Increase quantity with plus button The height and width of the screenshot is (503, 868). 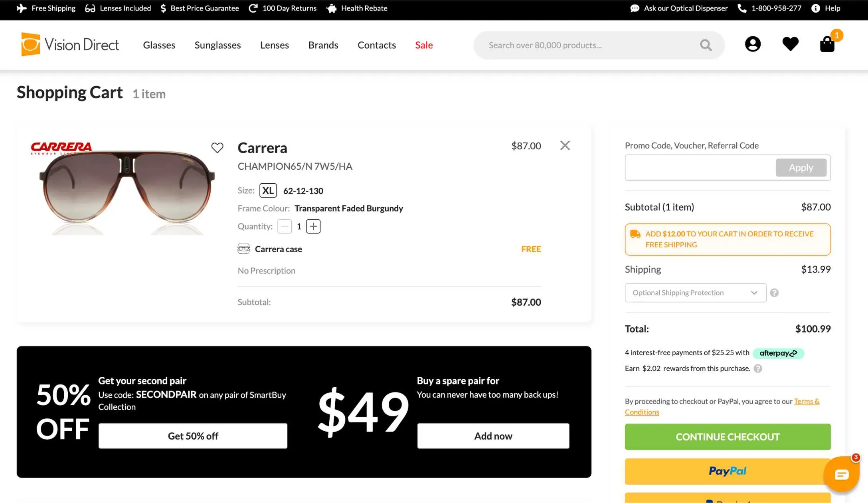313,226
